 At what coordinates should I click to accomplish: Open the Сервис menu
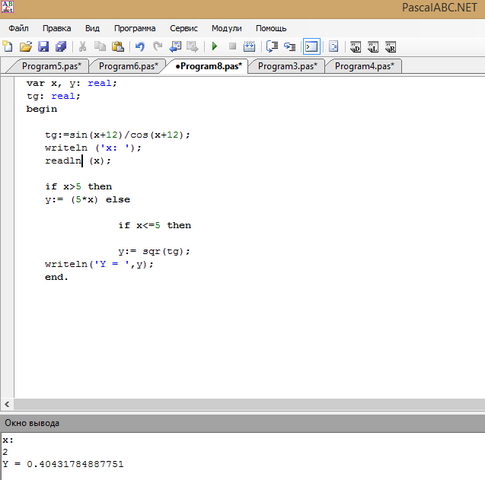tap(184, 28)
